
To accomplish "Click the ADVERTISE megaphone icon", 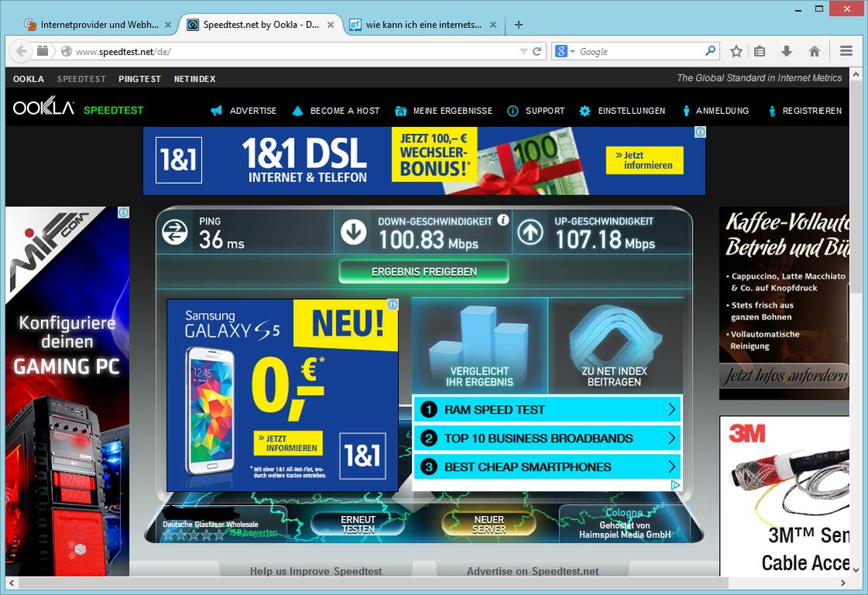I will click(x=216, y=111).
